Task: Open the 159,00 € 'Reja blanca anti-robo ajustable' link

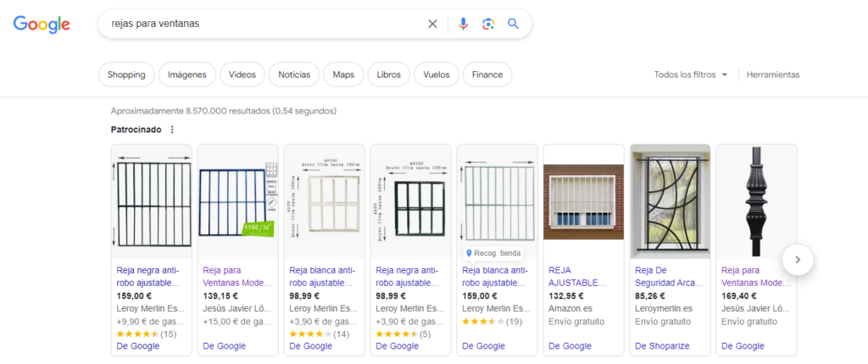Action: pyautogui.click(x=495, y=277)
